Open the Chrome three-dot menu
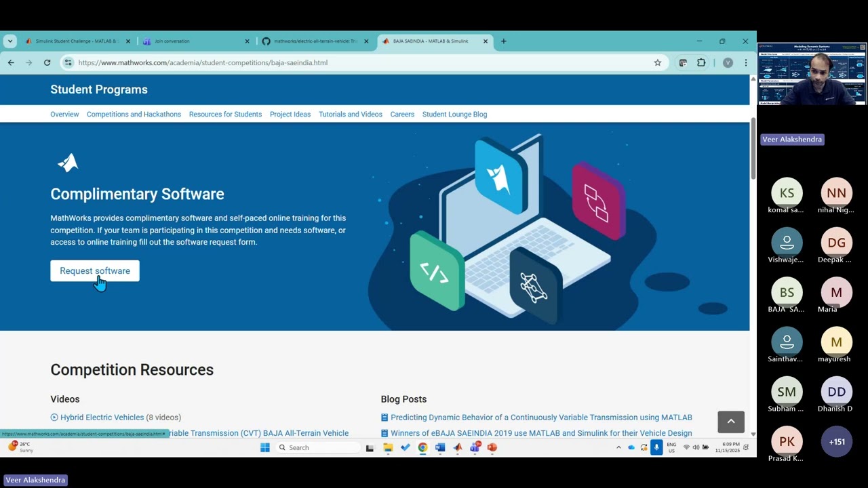This screenshot has height=488, width=868. tap(745, 62)
